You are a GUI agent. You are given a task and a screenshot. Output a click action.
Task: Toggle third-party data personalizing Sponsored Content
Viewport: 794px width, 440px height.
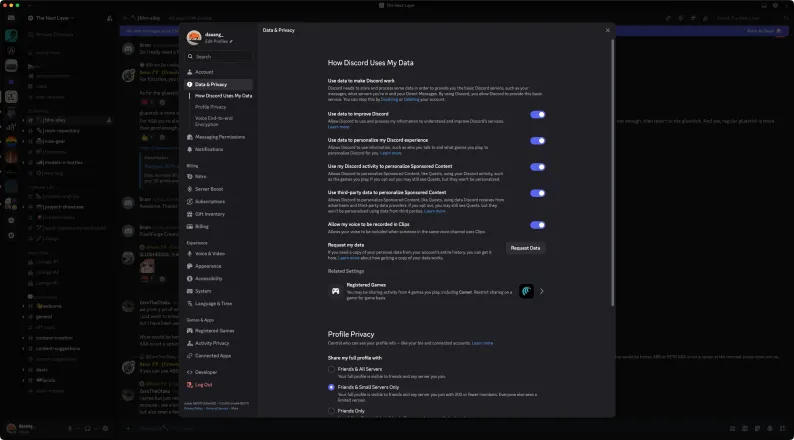[538, 193]
